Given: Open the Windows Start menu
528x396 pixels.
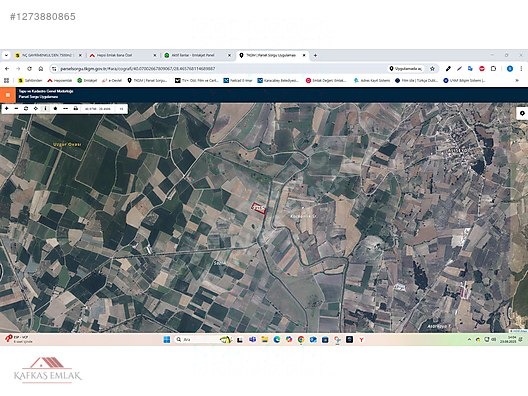Looking at the screenshot, I should pos(167,340).
